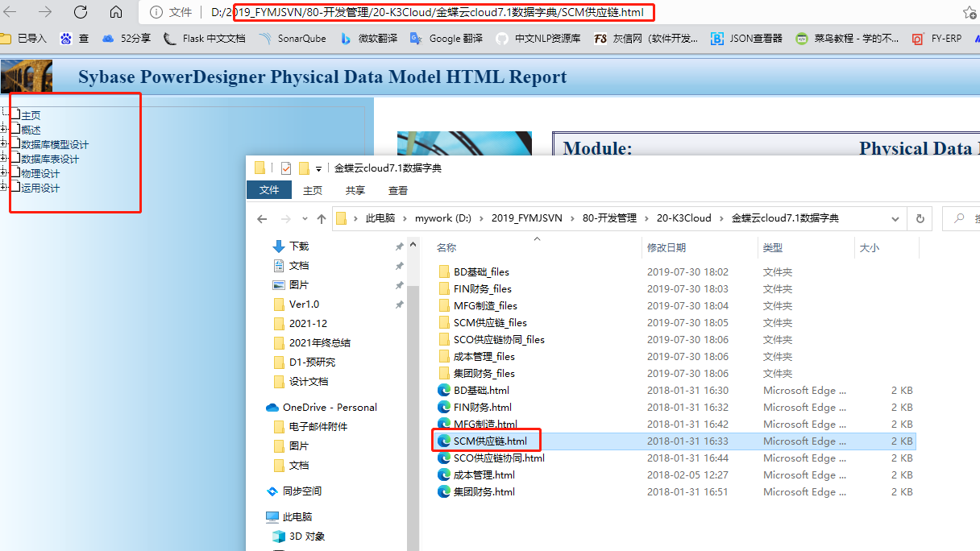Expand the 数据库模型设计 tree node
This screenshot has width=980, height=551.
pyautogui.click(x=4, y=144)
